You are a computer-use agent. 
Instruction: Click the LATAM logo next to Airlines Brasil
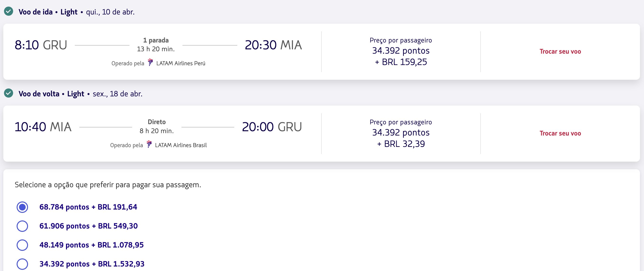click(x=149, y=144)
